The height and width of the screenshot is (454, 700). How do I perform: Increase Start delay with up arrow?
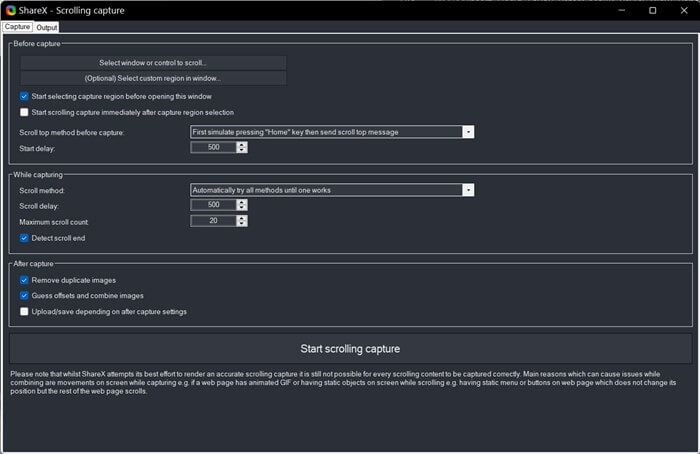tap(242, 145)
